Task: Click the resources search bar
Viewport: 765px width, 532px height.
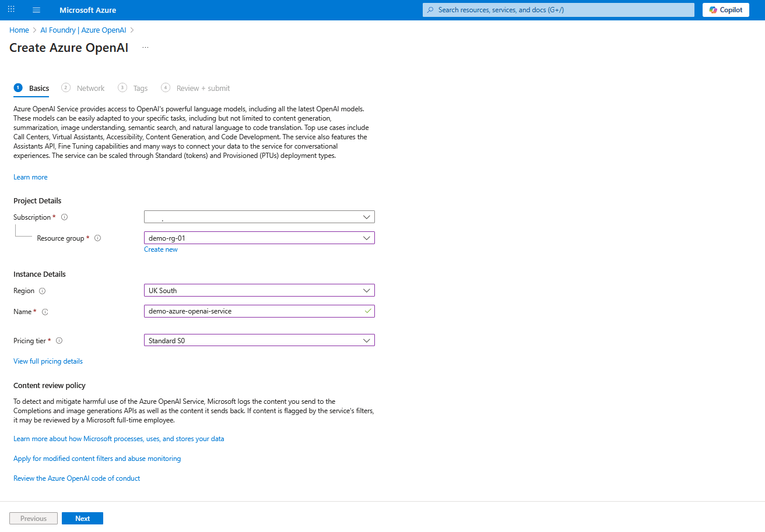Action: [x=557, y=9]
